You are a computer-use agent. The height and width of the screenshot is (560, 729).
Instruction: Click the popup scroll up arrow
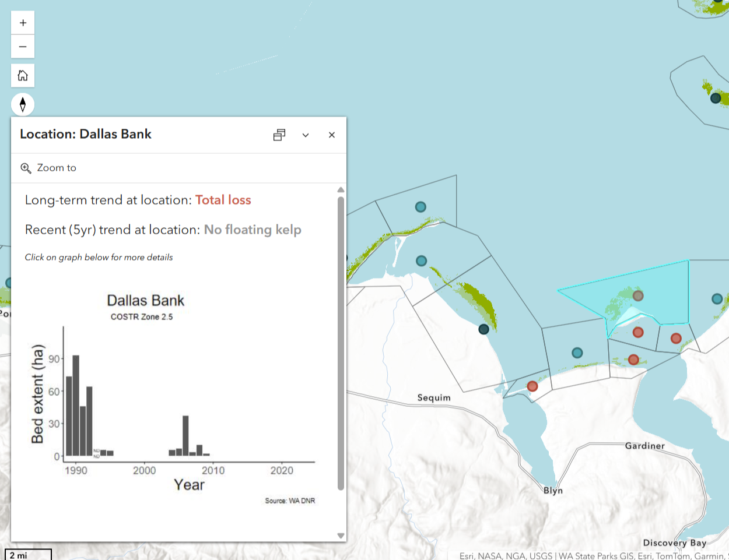[x=341, y=190]
